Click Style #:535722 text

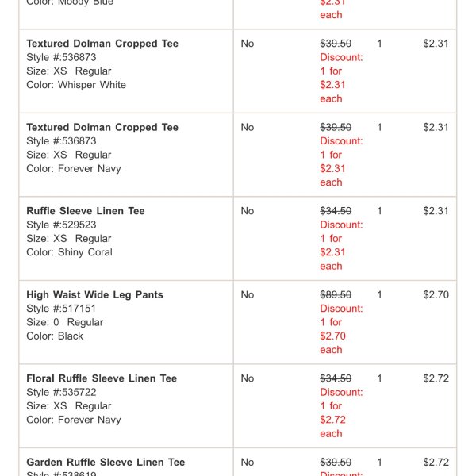61,392
